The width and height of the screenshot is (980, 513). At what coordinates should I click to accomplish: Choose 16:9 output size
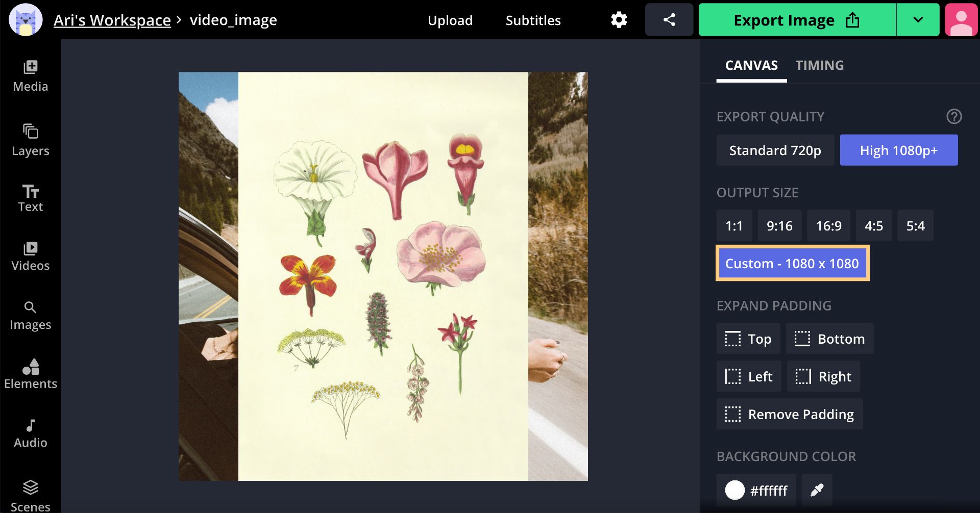coord(828,225)
